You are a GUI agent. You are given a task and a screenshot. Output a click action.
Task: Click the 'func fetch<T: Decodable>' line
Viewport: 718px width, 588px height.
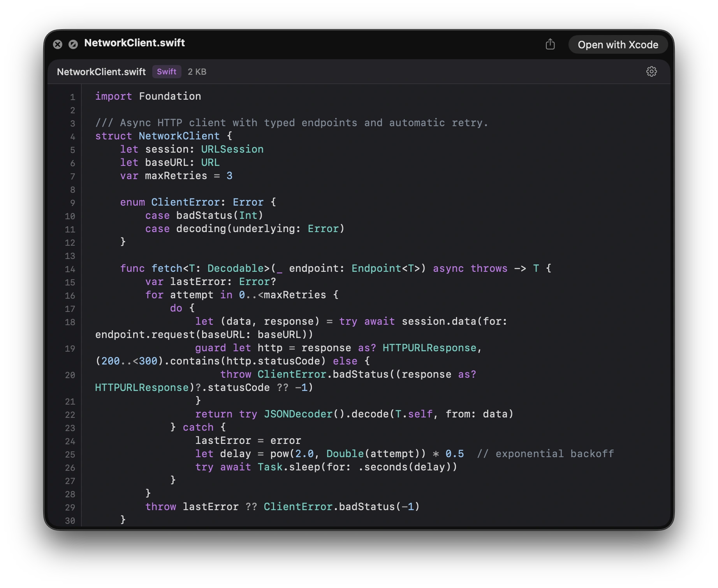click(336, 268)
